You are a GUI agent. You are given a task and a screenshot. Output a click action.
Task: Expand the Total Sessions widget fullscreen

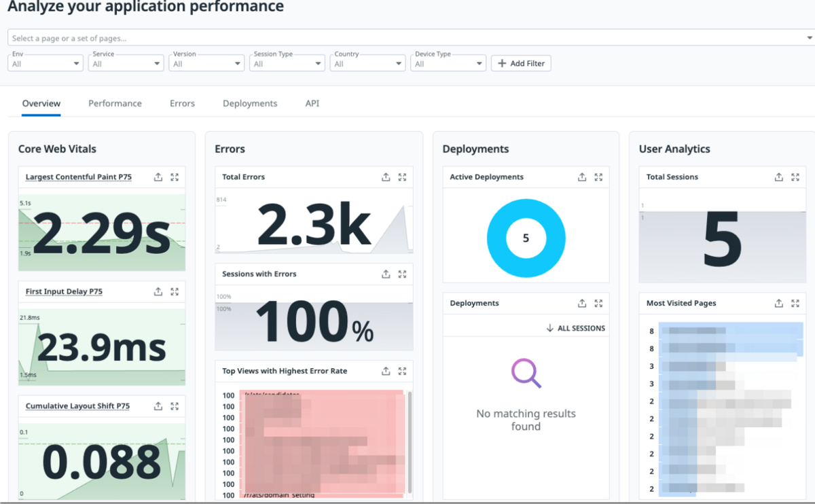pyautogui.click(x=795, y=177)
